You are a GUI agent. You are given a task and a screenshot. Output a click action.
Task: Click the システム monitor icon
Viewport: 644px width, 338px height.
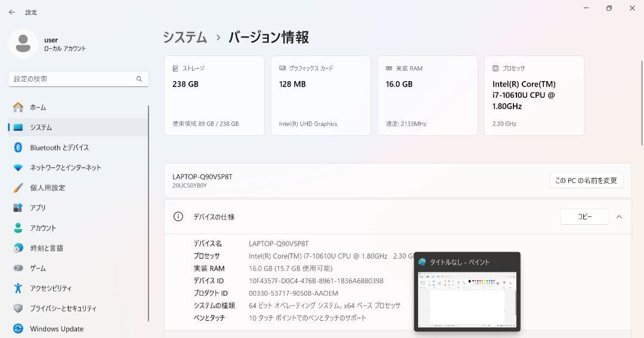coord(18,128)
